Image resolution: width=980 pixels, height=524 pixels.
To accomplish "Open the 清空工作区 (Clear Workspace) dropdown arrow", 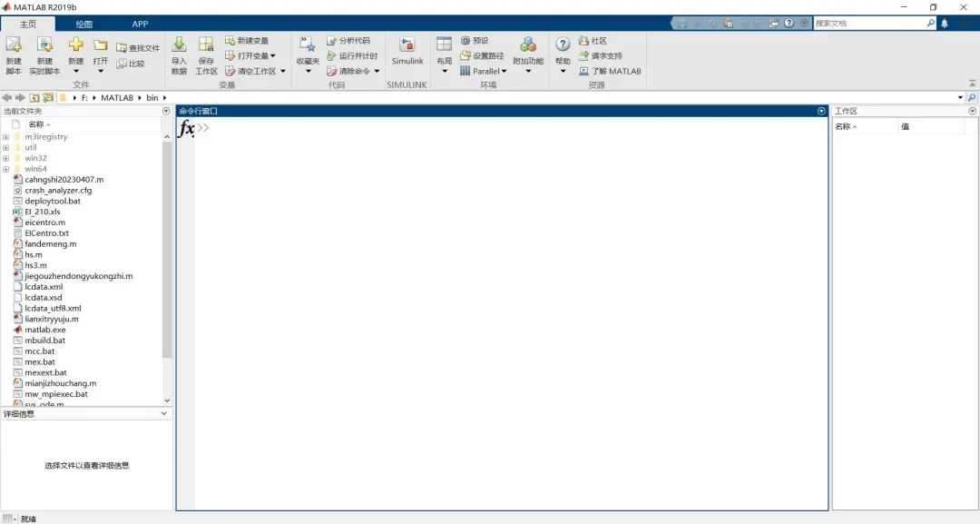I will (x=283, y=71).
